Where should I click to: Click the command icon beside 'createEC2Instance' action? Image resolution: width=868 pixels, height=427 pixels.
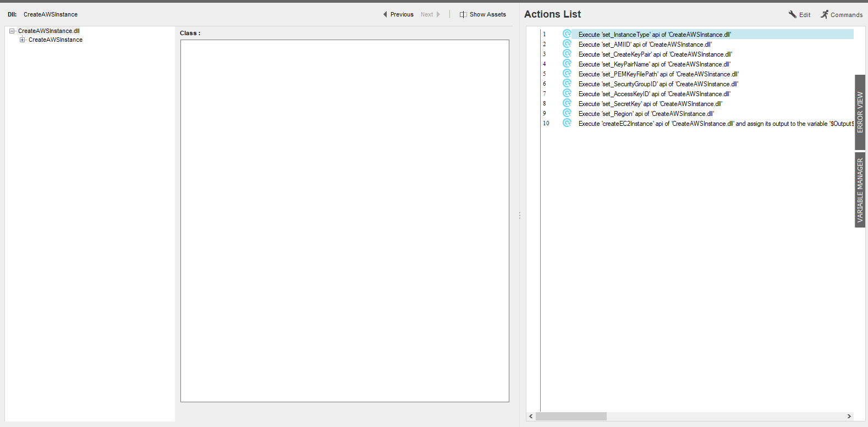pyautogui.click(x=567, y=123)
